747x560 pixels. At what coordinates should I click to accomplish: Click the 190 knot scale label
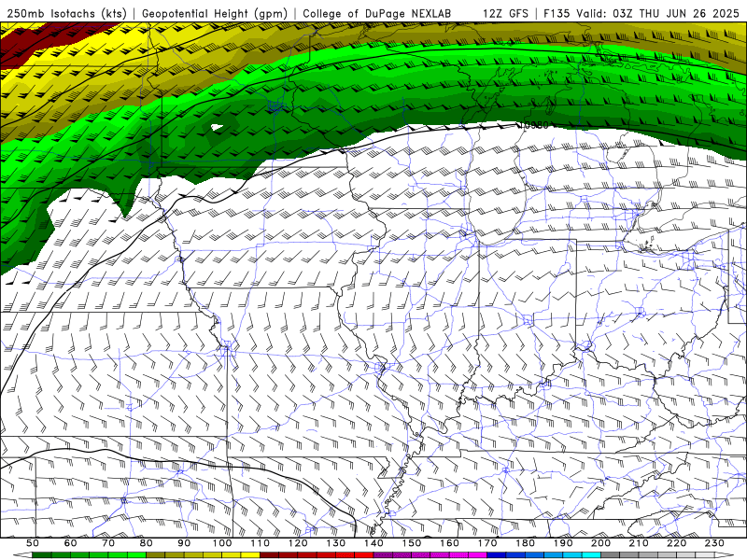click(x=563, y=543)
